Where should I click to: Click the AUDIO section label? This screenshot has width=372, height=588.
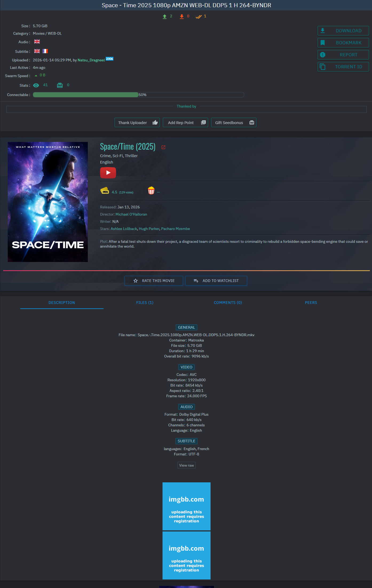[x=187, y=407]
